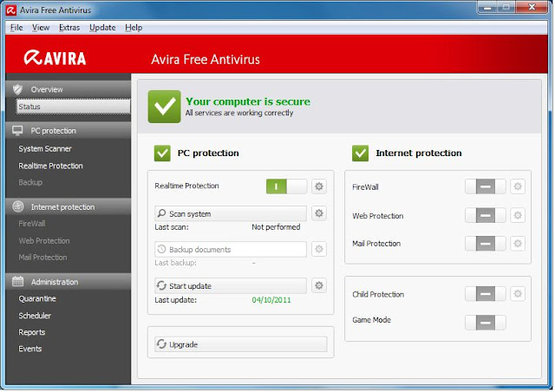The height and width of the screenshot is (392, 555).
Task: Click the PC protection green check icon
Action: click(162, 153)
